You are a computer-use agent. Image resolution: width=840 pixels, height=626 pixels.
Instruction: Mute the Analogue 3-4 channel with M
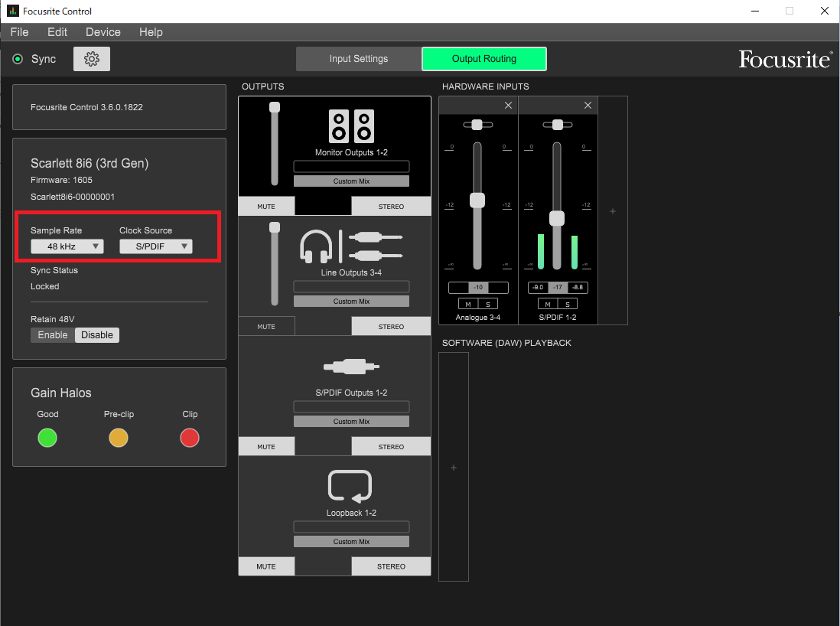click(x=468, y=304)
